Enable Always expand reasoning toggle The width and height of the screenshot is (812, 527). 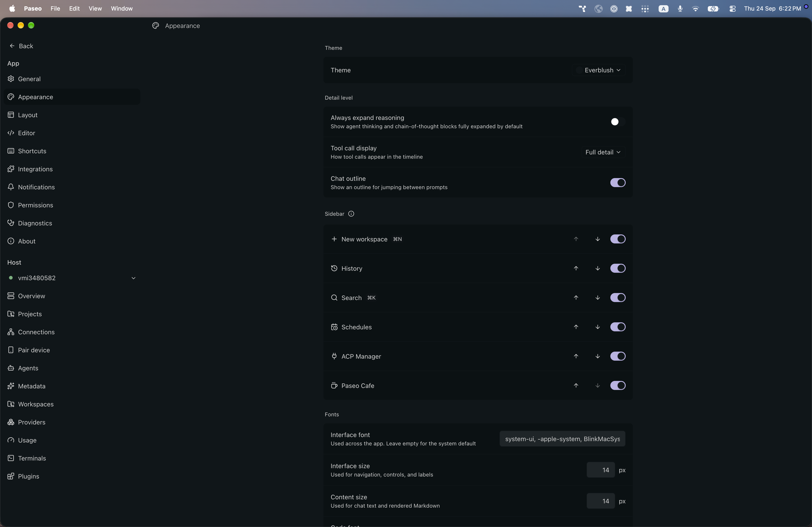coord(618,122)
